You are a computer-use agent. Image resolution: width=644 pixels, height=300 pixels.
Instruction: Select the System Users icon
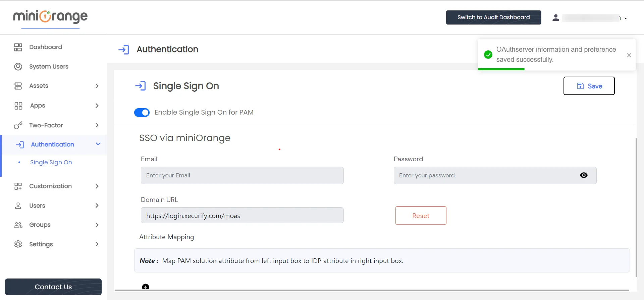click(18, 67)
